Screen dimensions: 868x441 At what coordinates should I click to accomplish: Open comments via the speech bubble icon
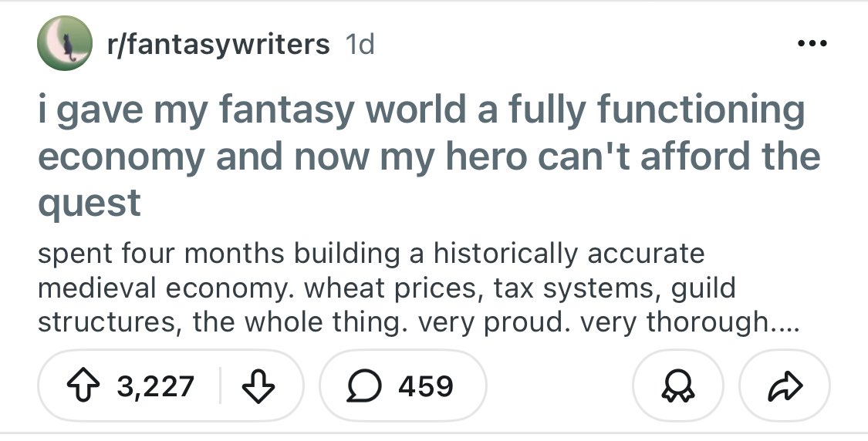coord(361,385)
